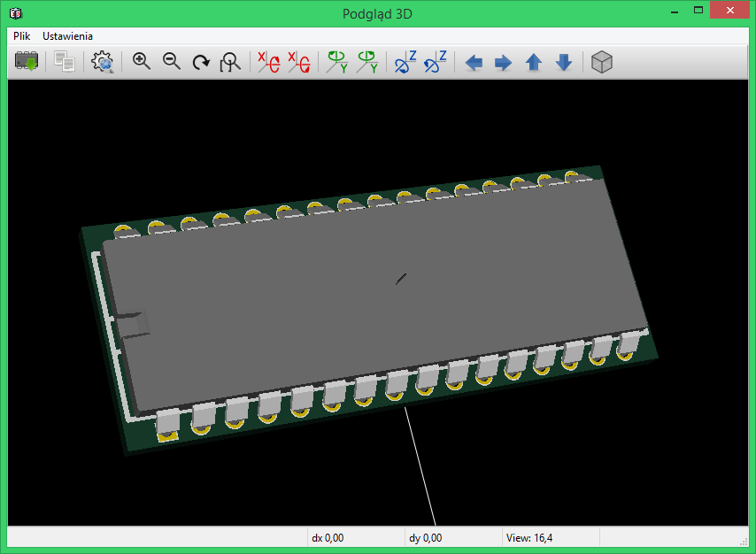The image size is (756, 554).
Task: Click the Podgląd 3D title bar icon
Action: (x=16, y=13)
